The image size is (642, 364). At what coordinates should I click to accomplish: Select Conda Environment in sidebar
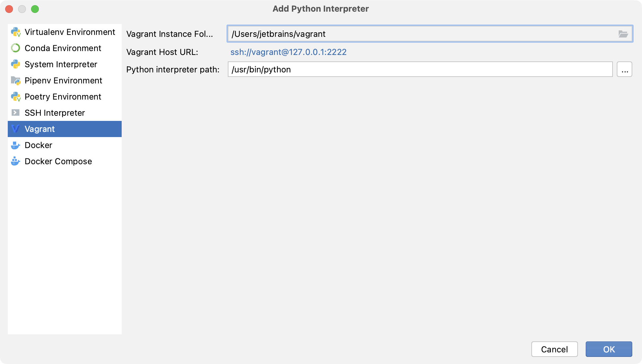click(x=63, y=48)
